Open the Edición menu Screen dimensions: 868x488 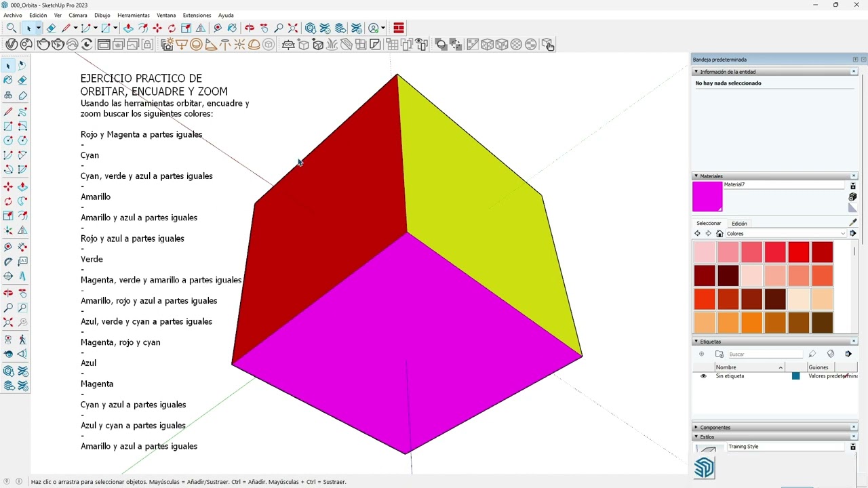coord(38,15)
